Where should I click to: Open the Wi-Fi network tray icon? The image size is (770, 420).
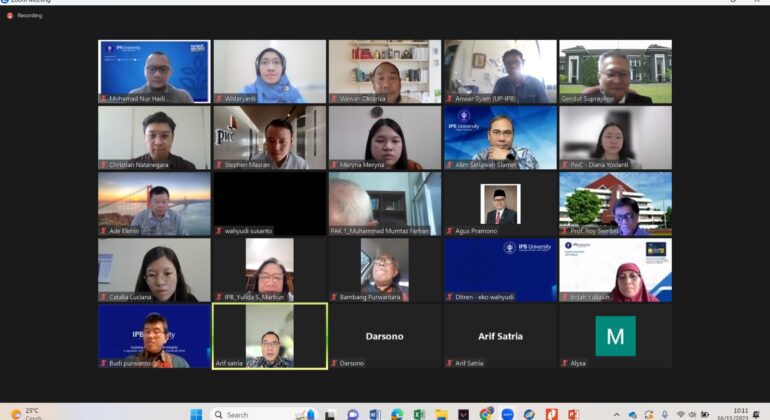680,415
